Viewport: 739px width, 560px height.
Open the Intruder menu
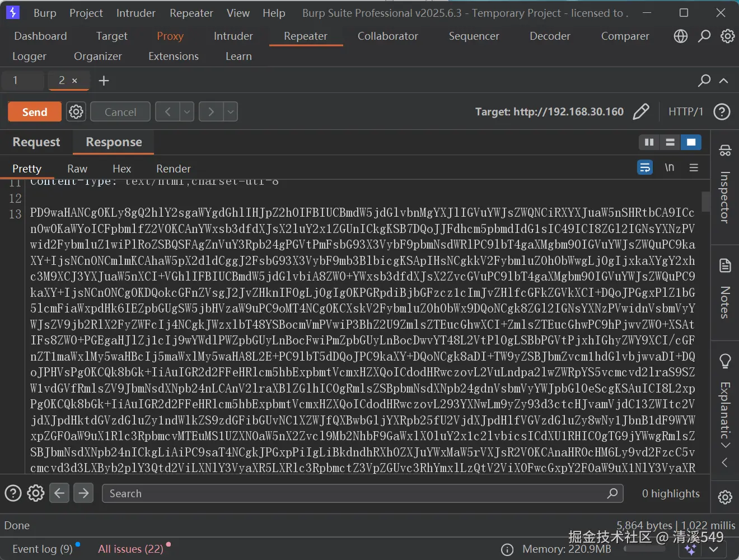[x=136, y=13]
